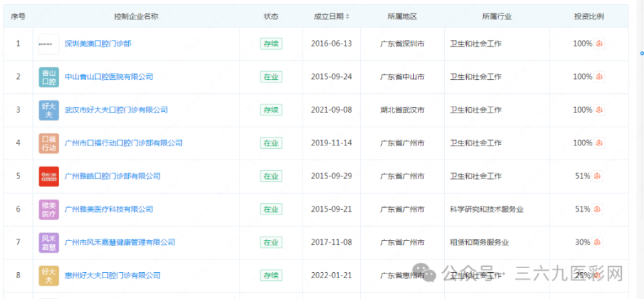The height and width of the screenshot is (299, 644).
Task: Click 序号 column header
Action: pos(17,17)
